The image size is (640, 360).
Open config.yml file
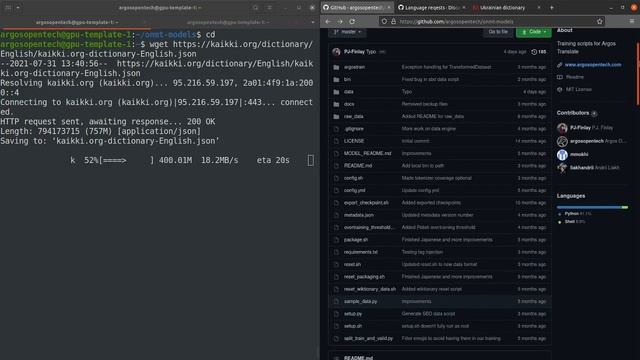[354, 190]
